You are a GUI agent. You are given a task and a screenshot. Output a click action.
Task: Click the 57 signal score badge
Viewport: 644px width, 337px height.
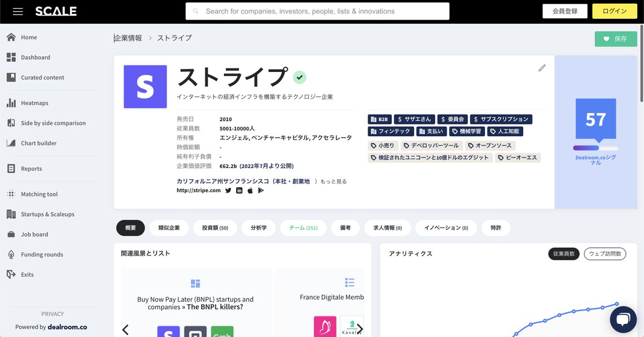[596, 119]
